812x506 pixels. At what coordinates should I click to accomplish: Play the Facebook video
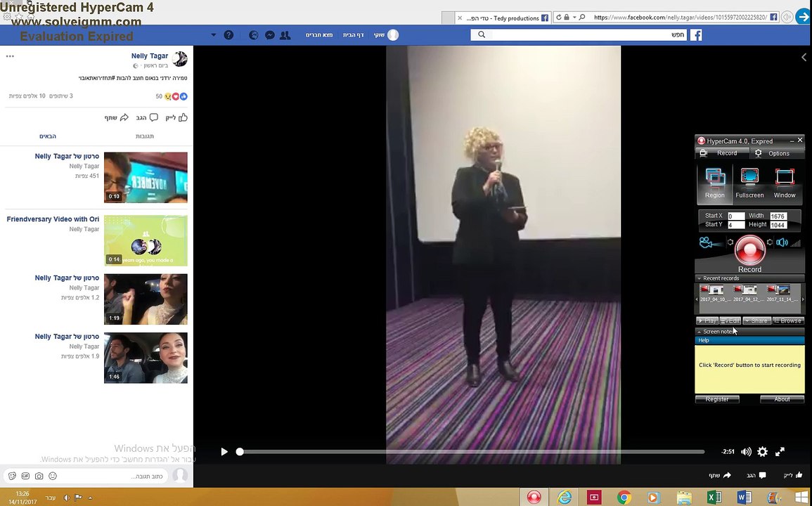[224, 452]
